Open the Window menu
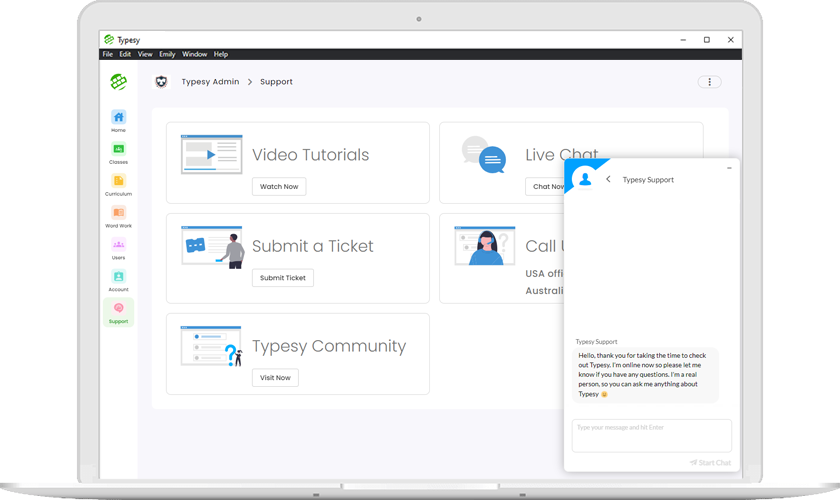The height and width of the screenshot is (500, 840). 194,54
